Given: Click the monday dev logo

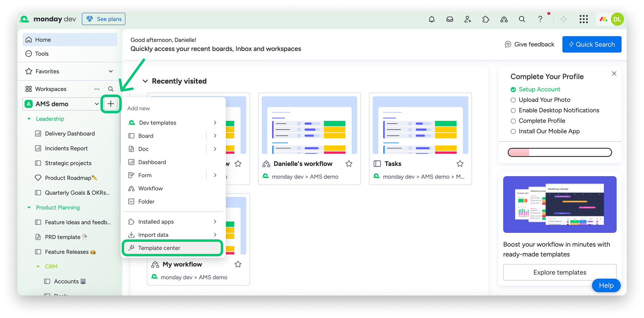Looking at the screenshot, I should 48,19.
